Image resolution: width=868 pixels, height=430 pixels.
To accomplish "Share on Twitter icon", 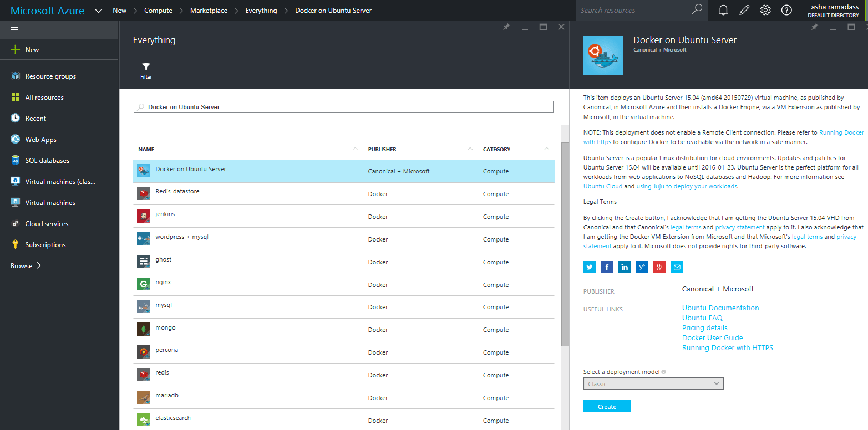I will point(590,268).
